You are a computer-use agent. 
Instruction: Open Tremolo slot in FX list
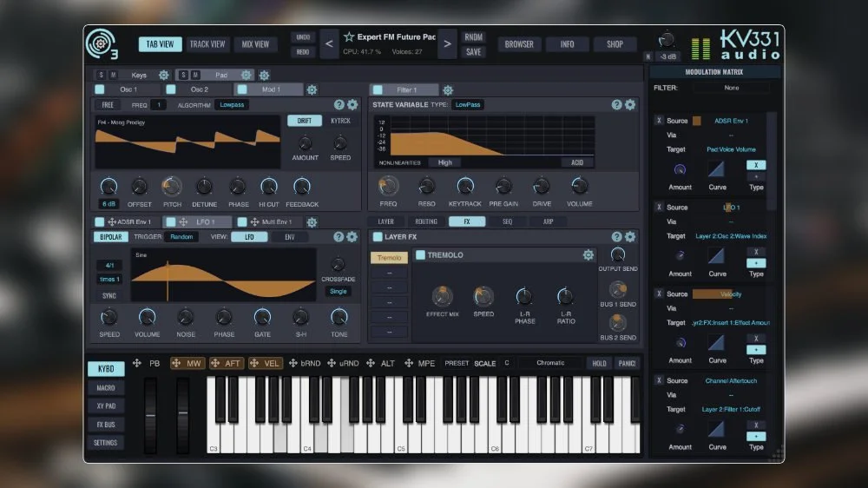(389, 258)
